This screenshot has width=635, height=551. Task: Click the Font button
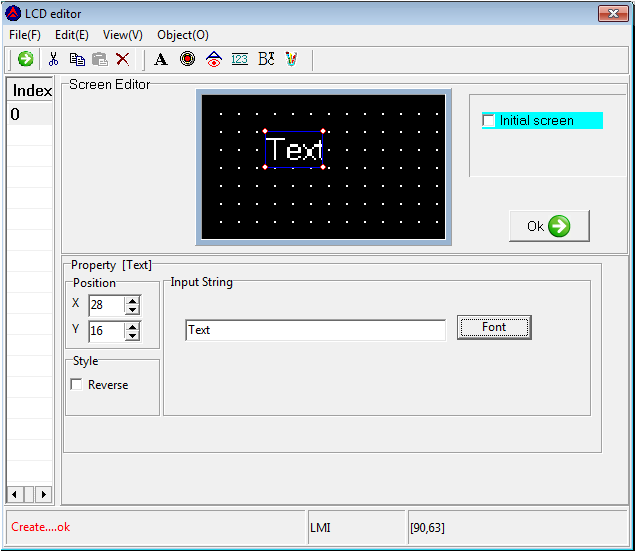494,327
